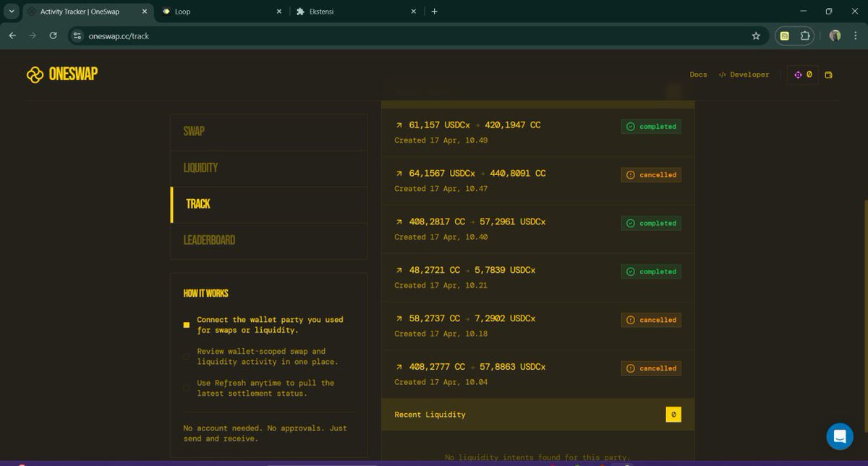
Task: Open a new browser tab
Action: (434, 12)
